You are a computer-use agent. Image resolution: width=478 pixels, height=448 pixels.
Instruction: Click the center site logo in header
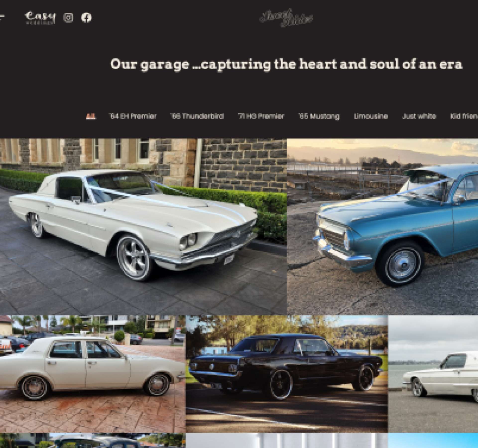pos(286,18)
